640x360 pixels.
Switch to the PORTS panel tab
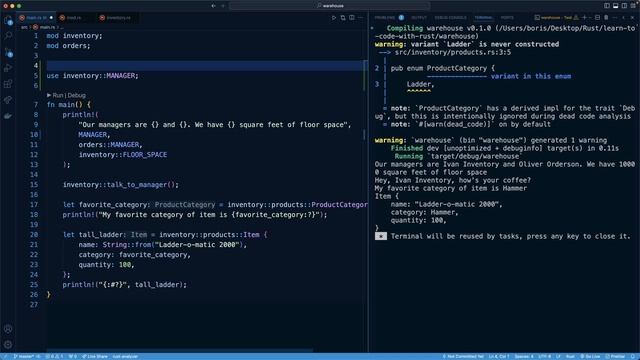point(507,18)
